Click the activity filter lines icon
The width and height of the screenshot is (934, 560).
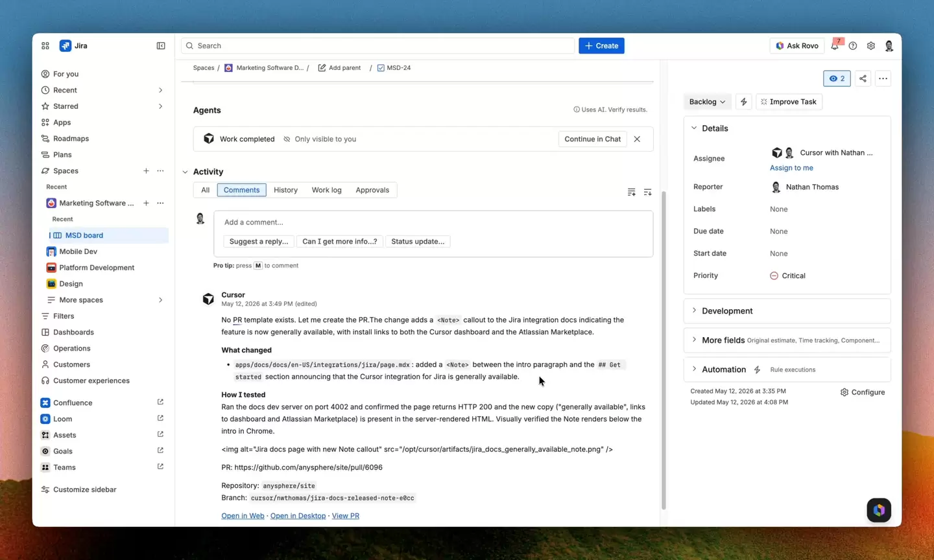click(x=631, y=192)
